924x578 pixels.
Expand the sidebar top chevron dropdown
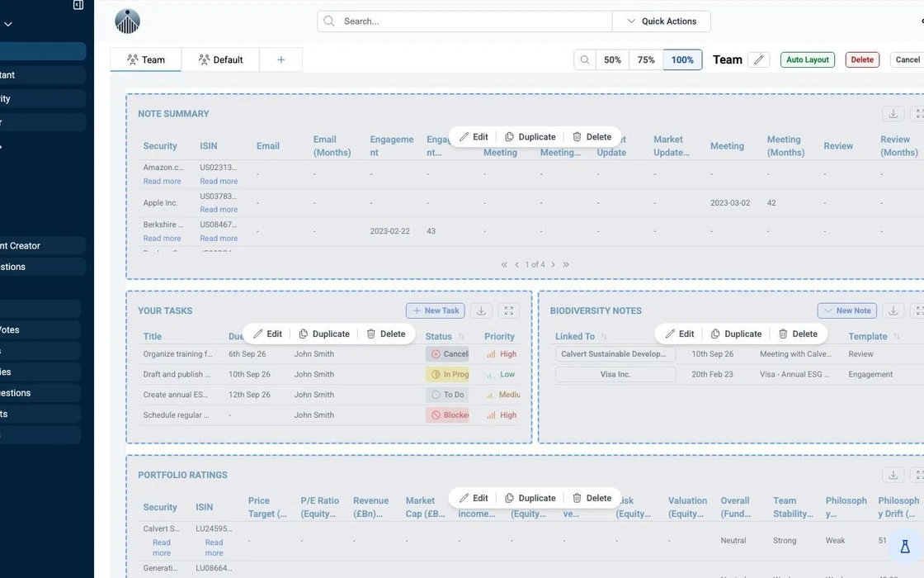click(x=8, y=24)
